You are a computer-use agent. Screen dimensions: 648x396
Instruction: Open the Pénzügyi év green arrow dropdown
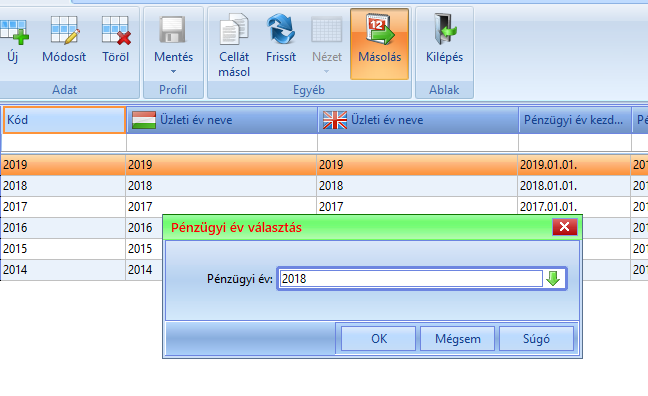click(553, 279)
